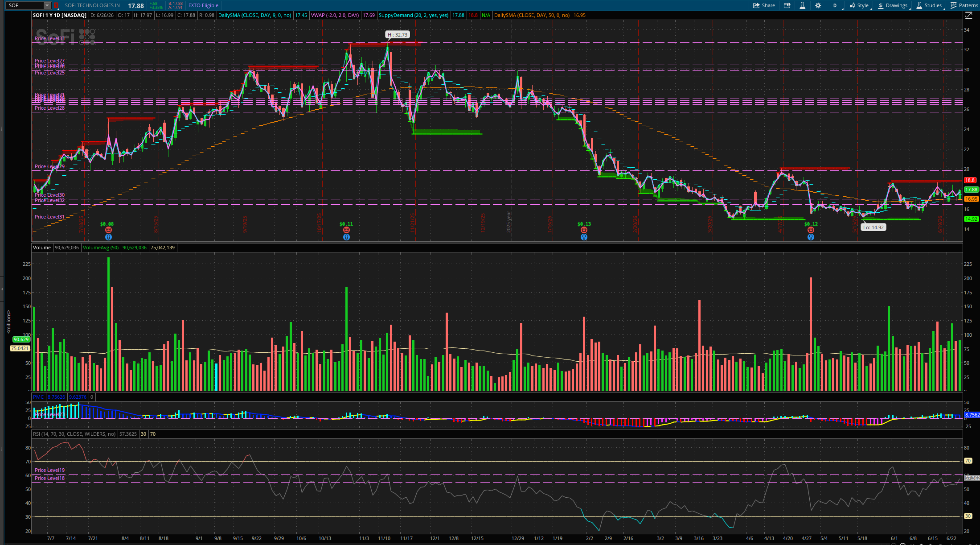980x545 pixels.
Task: Click the 6/22 date on time axis
Action: coord(951,538)
